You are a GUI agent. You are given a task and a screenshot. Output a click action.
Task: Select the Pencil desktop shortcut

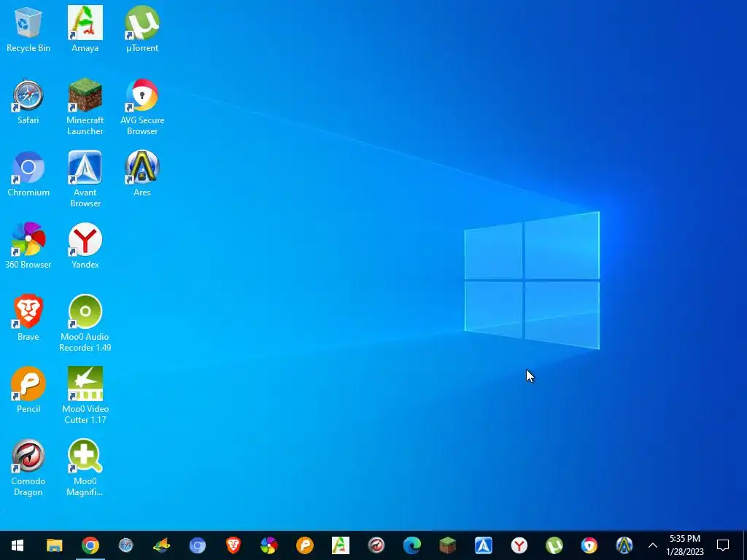click(28, 391)
